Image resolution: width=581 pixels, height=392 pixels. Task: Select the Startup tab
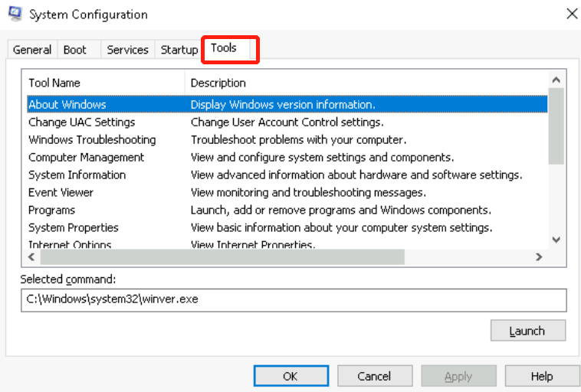[x=179, y=50]
